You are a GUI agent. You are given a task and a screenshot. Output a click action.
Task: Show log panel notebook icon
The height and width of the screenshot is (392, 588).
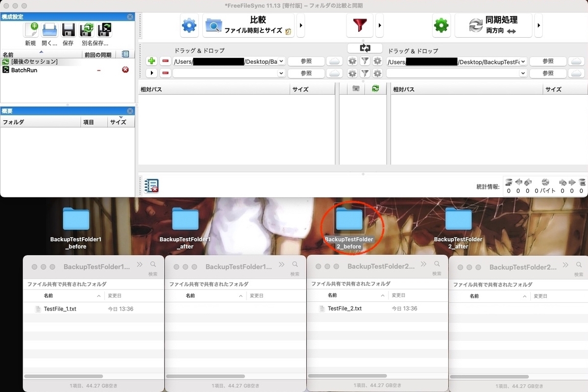[151, 185]
